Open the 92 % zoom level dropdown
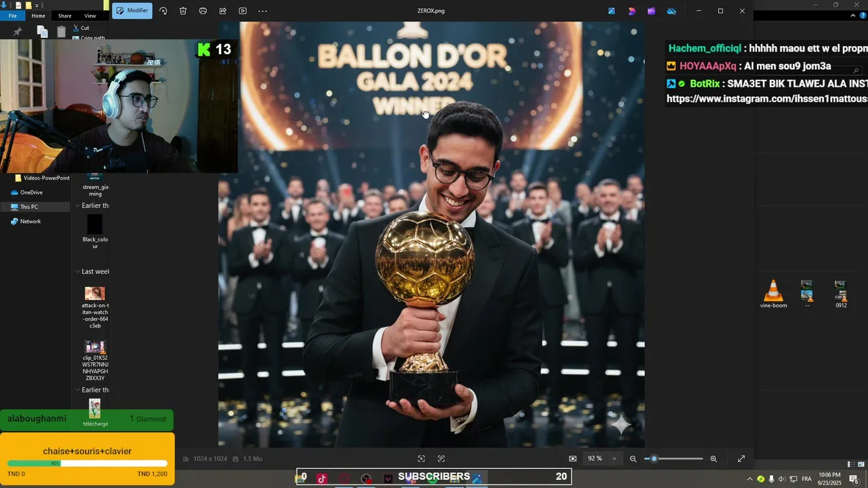 pyautogui.click(x=602, y=459)
